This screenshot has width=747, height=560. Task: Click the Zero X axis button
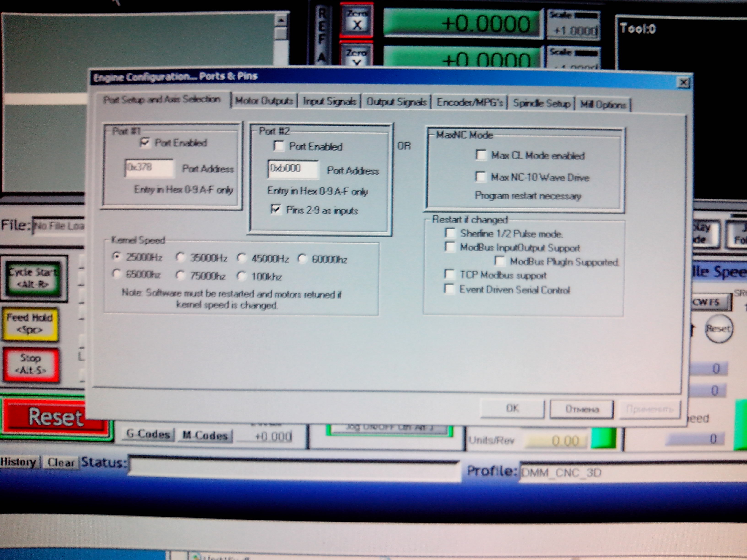coord(357,20)
